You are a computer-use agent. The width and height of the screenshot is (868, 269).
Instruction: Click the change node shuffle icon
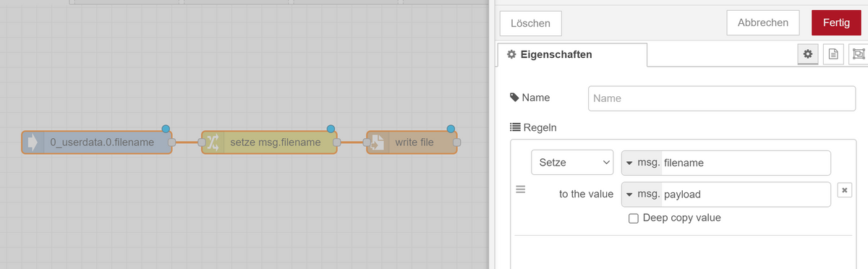tap(213, 142)
